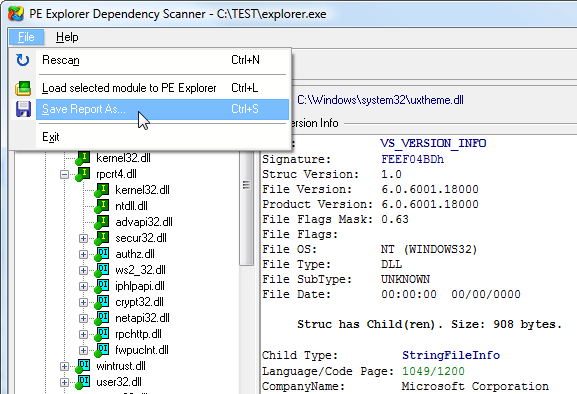Click the icon next to ntdll.dll
Image resolution: width=577 pixels, height=394 pixels.
(102, 206)
